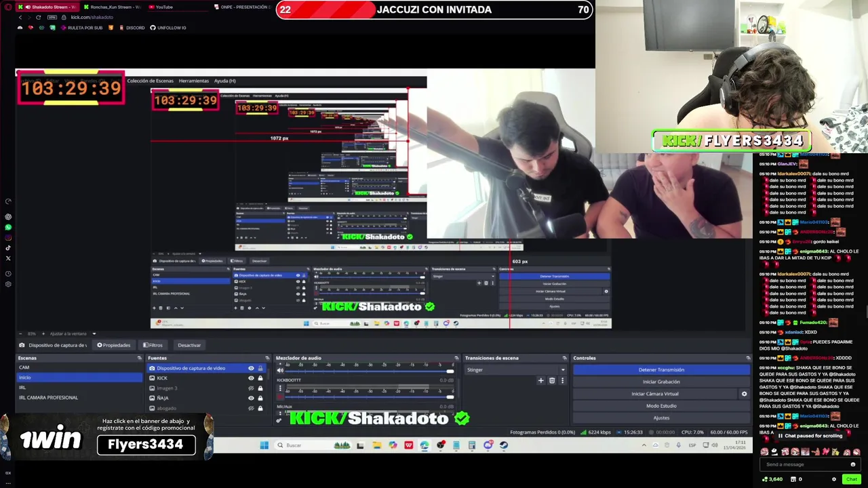The height and width of the screenshot is (488, 868).
Task: Open Steam from the taskbar
Action: coord(504,445)
